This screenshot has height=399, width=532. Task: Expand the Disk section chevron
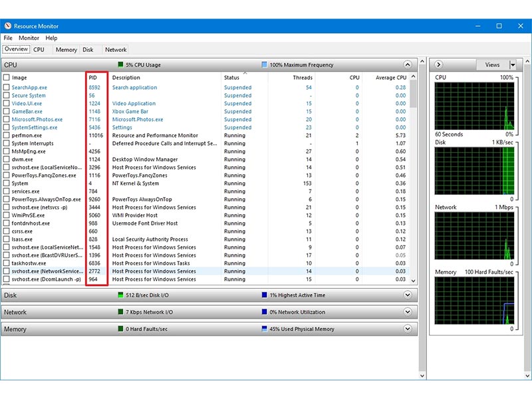[x=408, y=295]
